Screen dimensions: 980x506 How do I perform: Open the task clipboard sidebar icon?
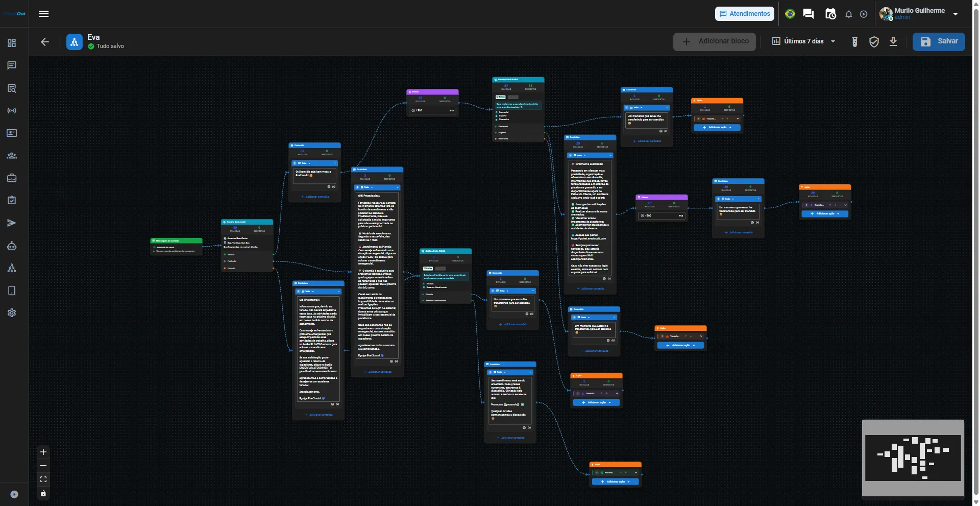(x=12, y=200)
